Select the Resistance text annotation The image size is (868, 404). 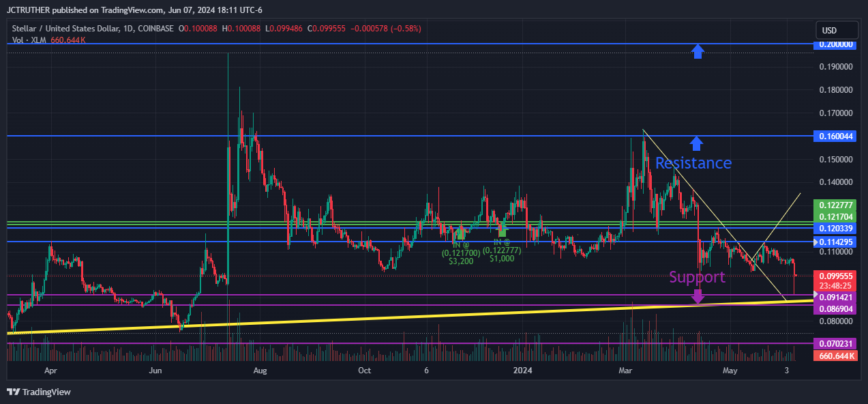[693, 163]
